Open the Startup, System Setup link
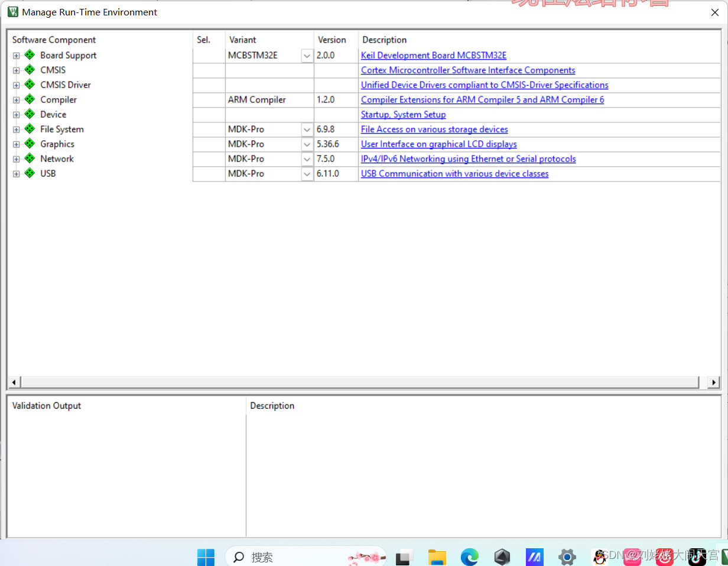The height and width of the screenshot is (566, 728). [404, 114]
